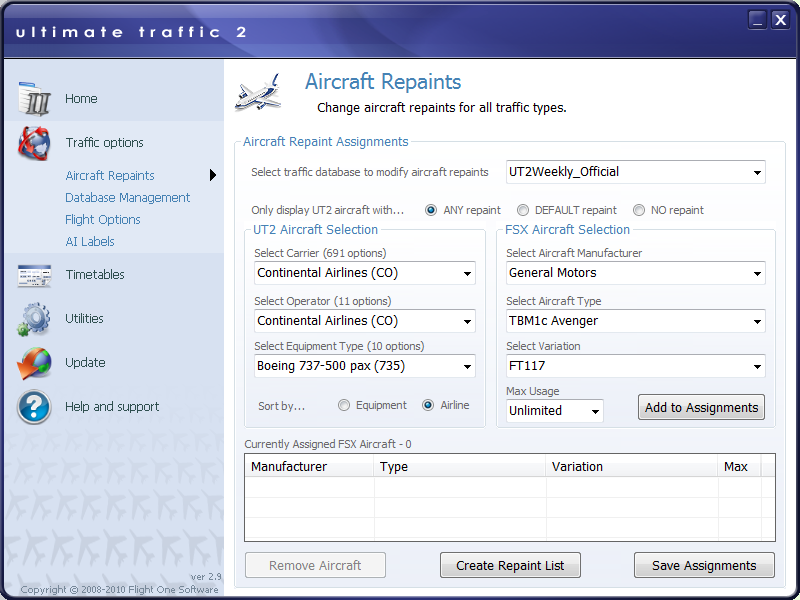Click the Variation column header
Screen dimensions: 800x600
click(632, 466)
